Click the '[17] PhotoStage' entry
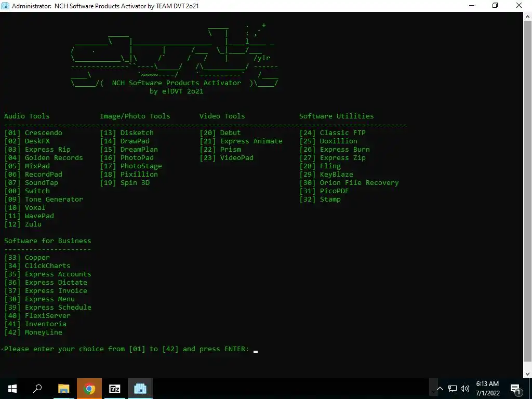532x399 pixels. (x=131, y=166)
